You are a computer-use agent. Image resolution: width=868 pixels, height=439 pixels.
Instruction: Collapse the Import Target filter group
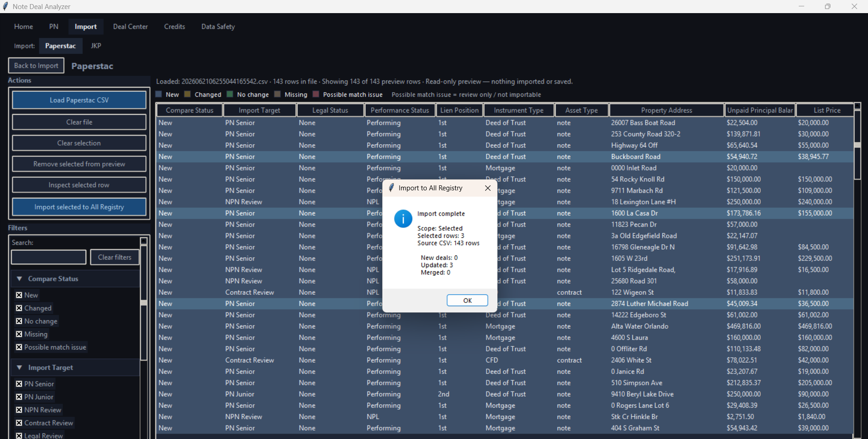tap(19, 368)
